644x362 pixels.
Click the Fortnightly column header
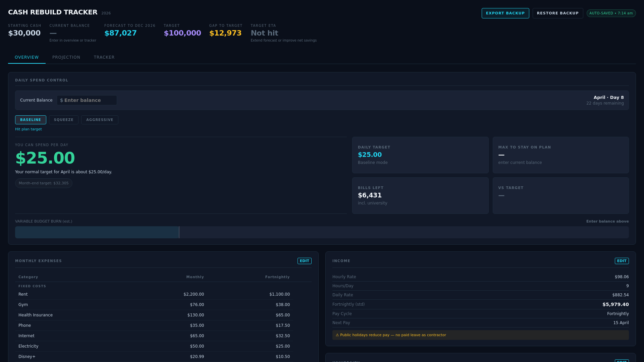coord(277,277)
